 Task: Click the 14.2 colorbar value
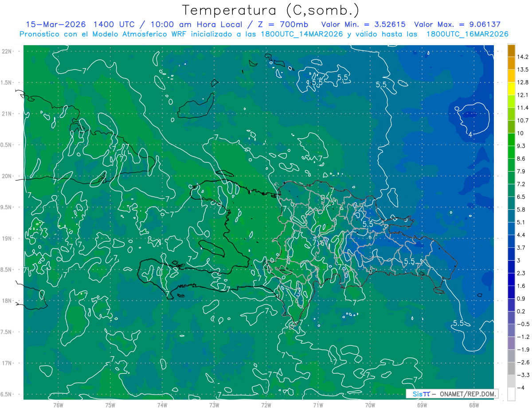coord(523,57)
